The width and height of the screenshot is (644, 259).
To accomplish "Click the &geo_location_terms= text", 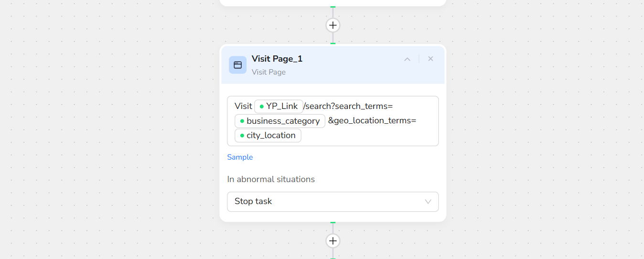I will coord(372,120).
